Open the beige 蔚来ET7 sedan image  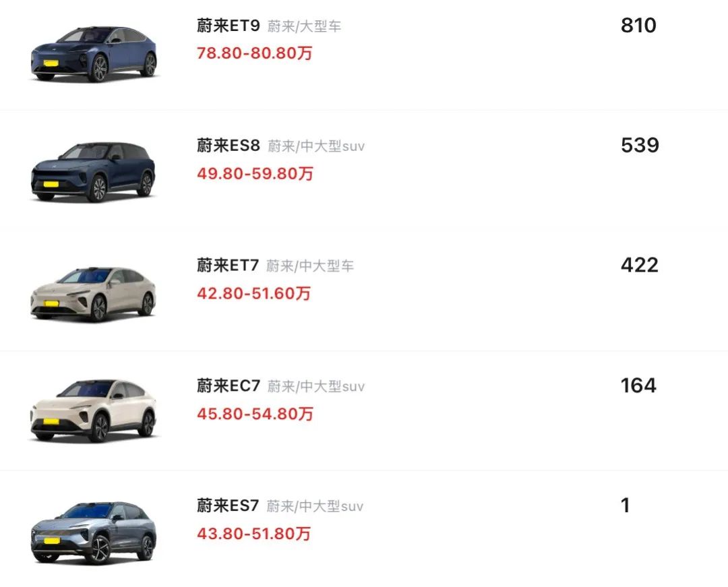point(94,295)
